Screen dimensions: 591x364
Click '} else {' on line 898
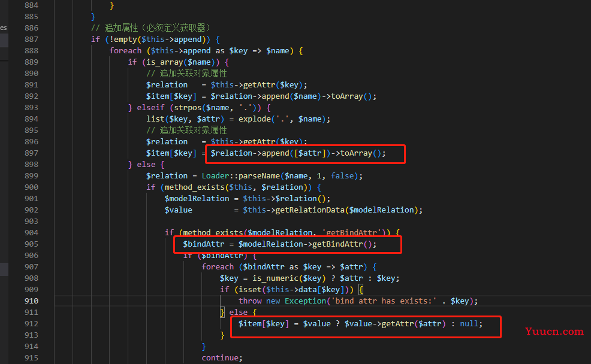[x=146, y=165]
